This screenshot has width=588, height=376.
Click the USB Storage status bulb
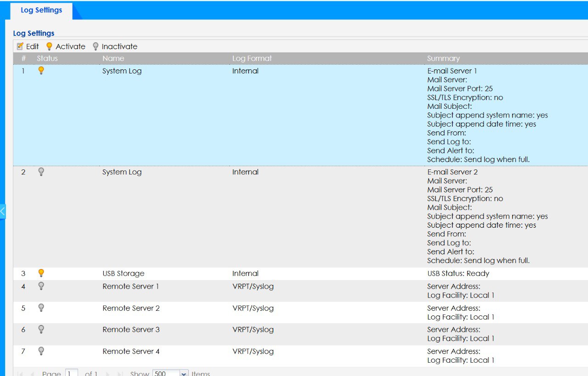pos(41,273)
